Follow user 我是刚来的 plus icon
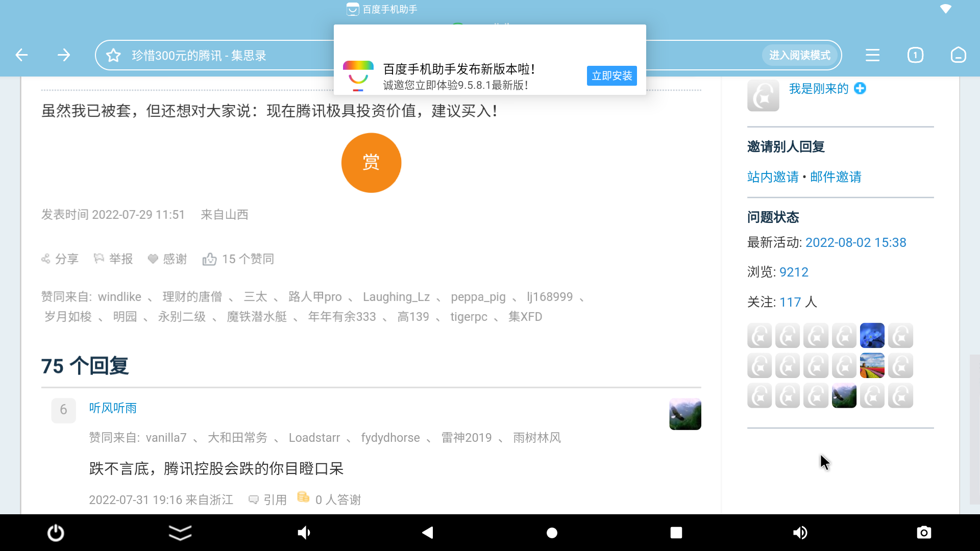Viewport: 980px width, 551px height. click(x=860, y=88)
